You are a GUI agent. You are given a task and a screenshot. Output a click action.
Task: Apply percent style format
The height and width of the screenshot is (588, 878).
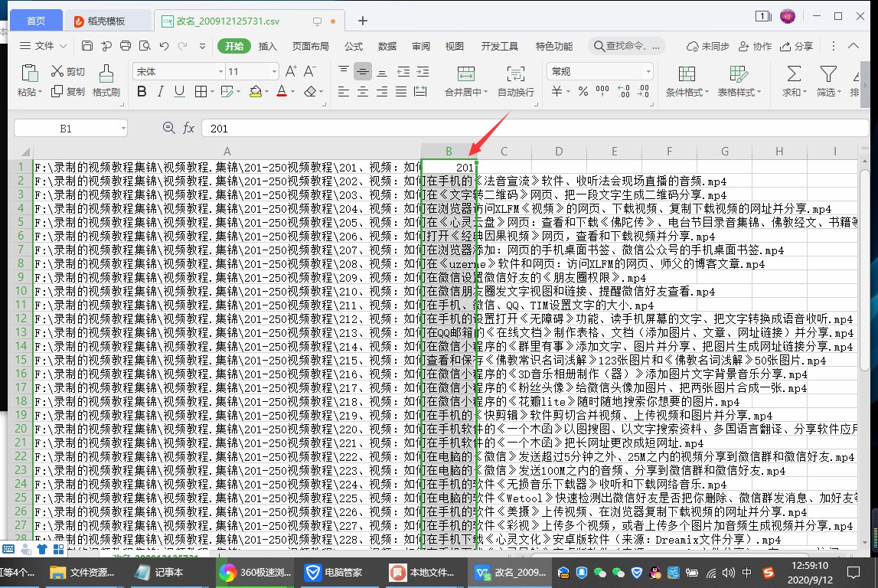[583, 91]
